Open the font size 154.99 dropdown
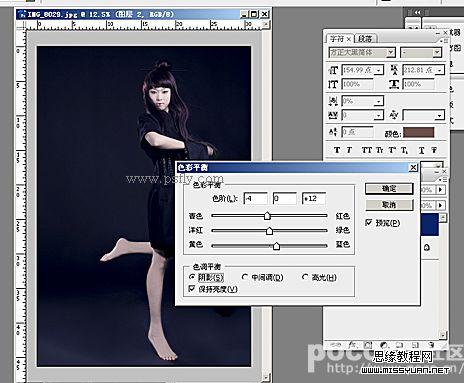 coord(379,70)
